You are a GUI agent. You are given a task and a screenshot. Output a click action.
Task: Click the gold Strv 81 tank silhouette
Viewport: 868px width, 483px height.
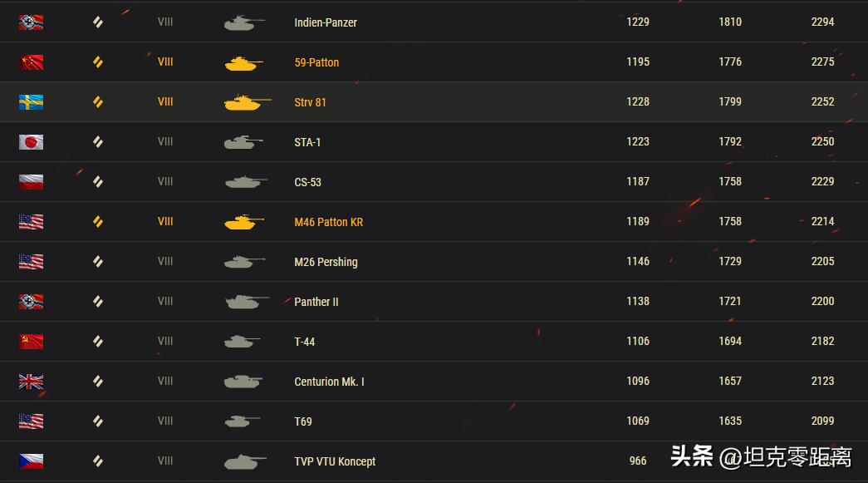coord(247,102)
